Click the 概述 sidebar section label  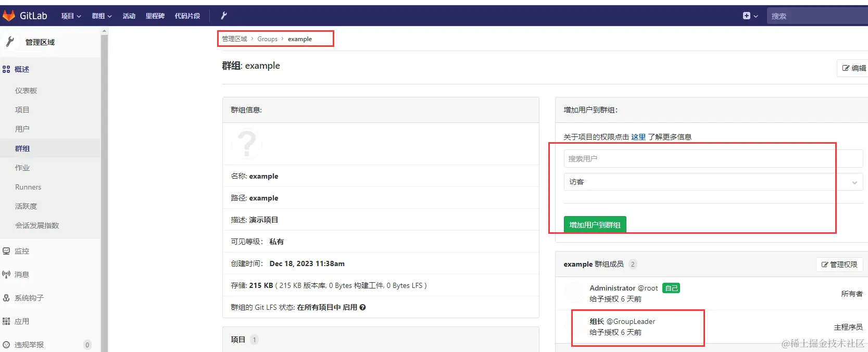[22, 69]
